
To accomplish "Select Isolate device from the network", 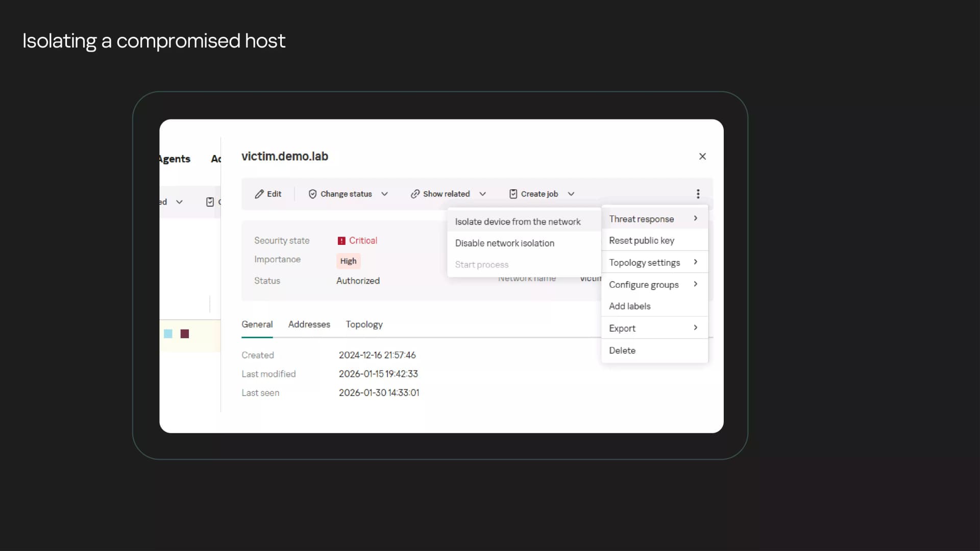I will pyautogui.click(x=524, y=221).
